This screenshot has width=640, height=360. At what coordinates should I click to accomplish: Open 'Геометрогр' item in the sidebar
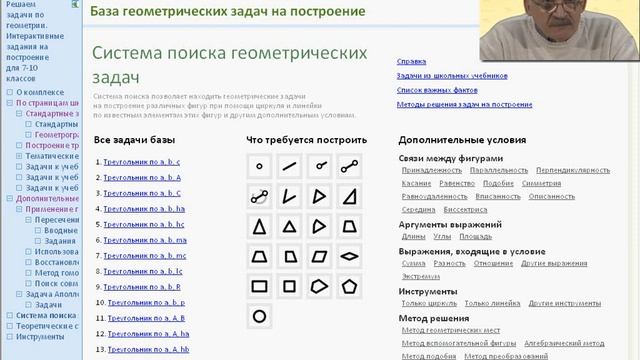coord(57,135)
